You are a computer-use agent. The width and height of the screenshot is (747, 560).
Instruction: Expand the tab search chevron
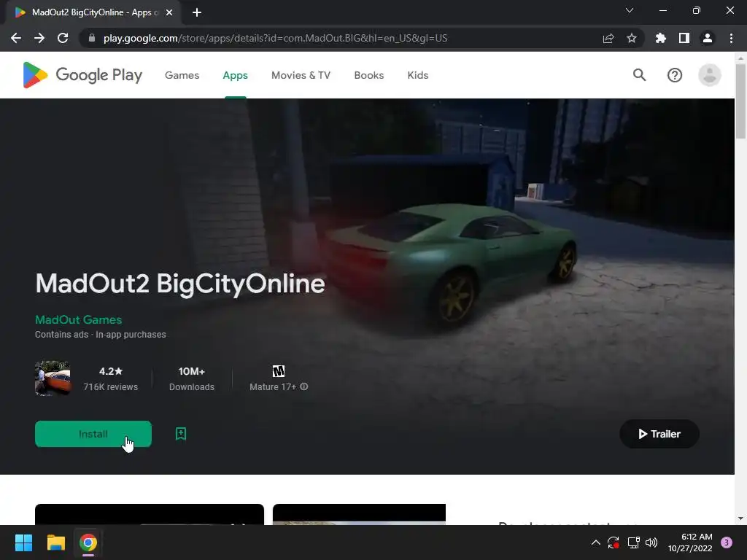[630, 10]
